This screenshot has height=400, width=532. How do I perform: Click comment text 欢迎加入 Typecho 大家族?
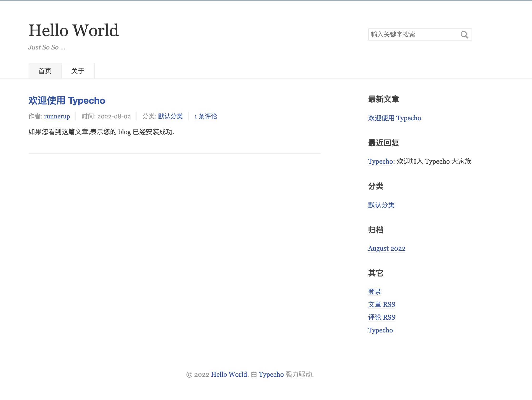point(434,161)
